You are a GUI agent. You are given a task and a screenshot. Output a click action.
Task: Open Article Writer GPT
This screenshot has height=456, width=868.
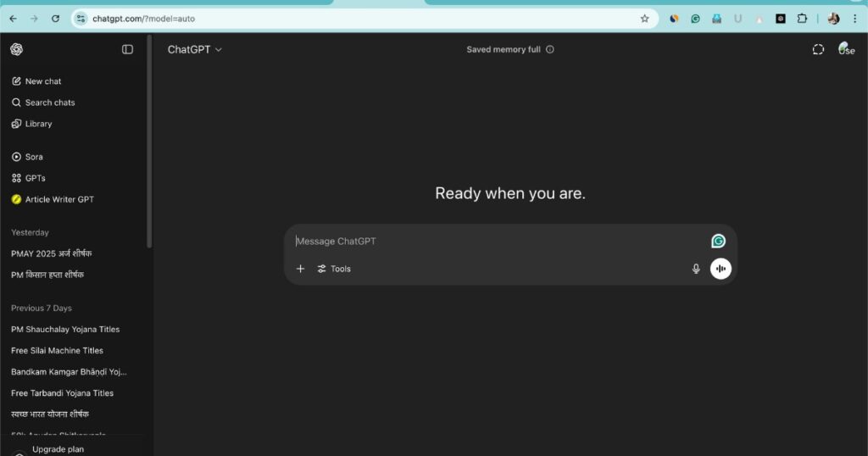(x=53, y=199)
